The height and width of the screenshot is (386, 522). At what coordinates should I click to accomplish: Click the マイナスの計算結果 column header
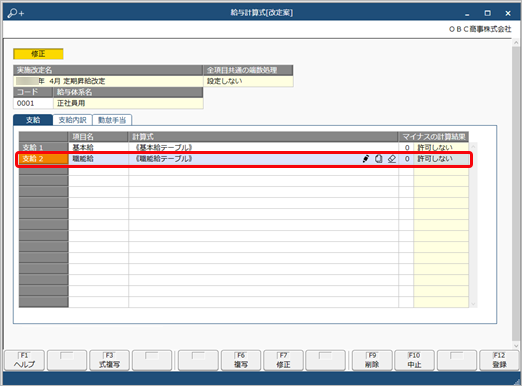point(434,137)
